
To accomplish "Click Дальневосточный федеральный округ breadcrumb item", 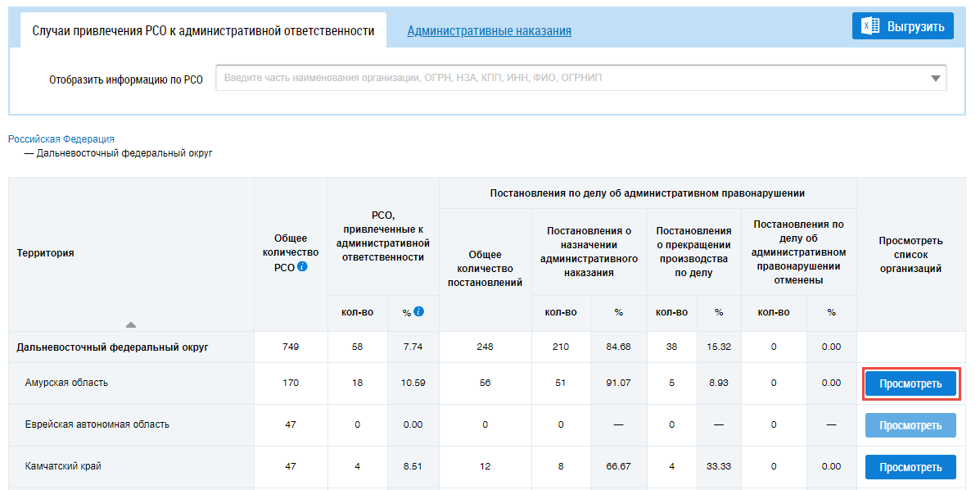I will 124,153.
